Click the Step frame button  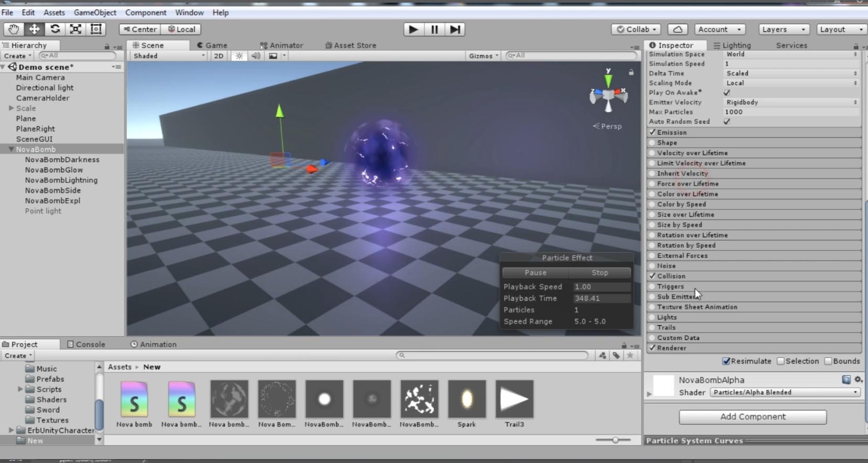point(455,29)
